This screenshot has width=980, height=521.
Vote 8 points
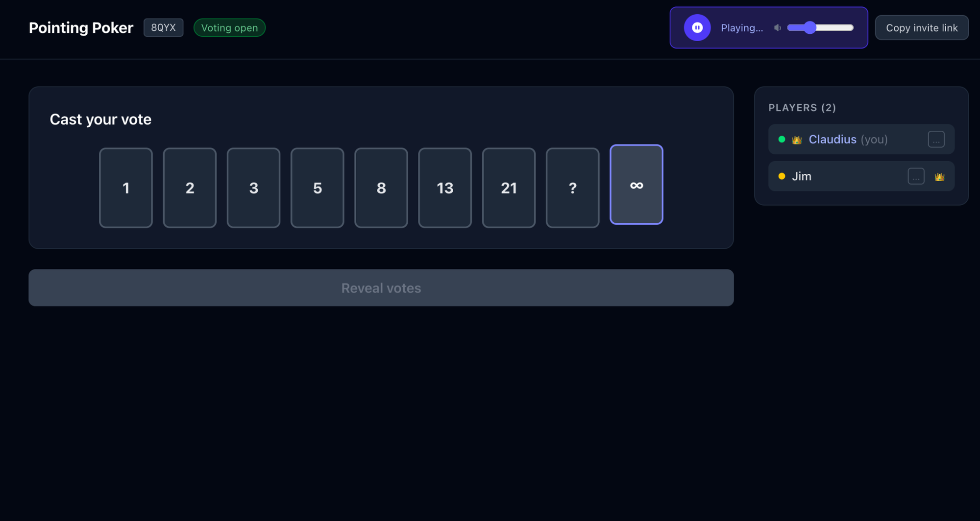click(x=381, y=188)
